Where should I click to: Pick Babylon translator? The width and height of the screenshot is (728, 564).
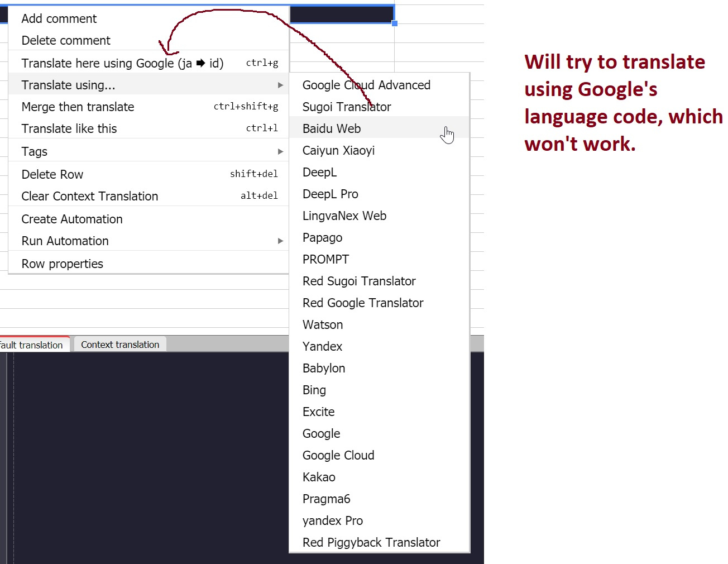[x=380, y=368]
